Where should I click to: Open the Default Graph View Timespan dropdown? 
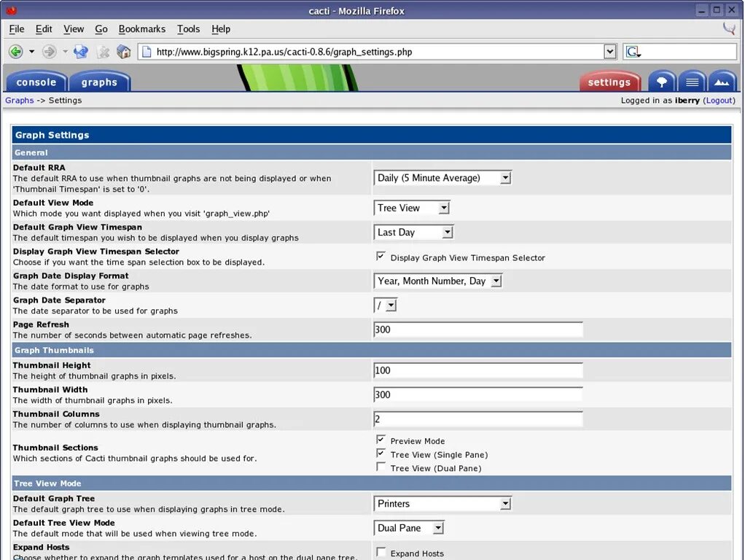point(414,232)
